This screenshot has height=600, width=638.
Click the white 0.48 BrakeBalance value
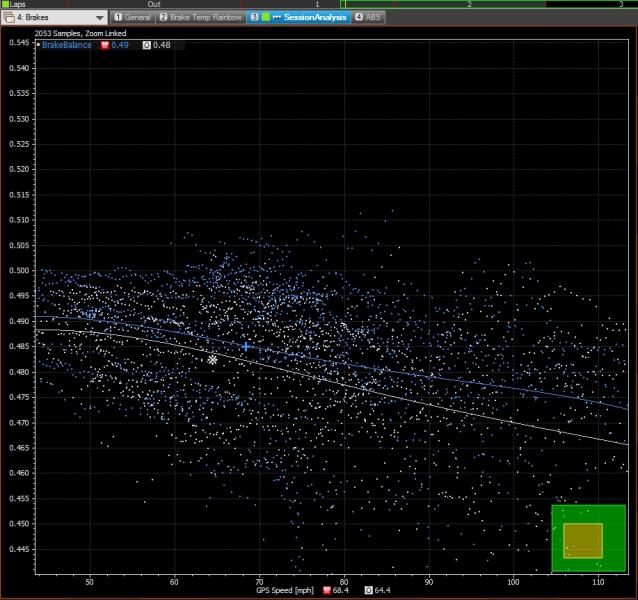(x=162, y=45)
